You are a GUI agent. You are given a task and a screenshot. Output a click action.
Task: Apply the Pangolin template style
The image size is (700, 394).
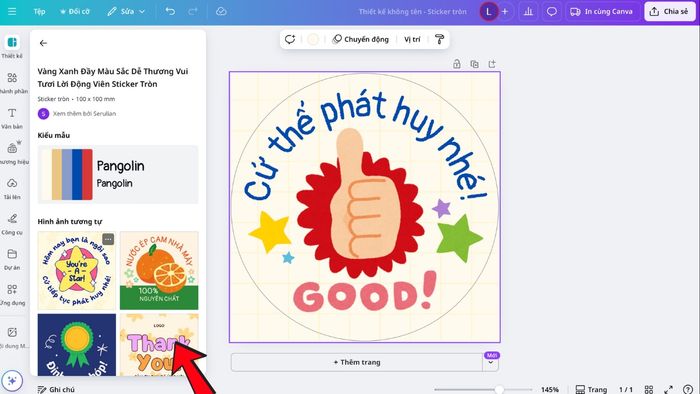[118, 174]
